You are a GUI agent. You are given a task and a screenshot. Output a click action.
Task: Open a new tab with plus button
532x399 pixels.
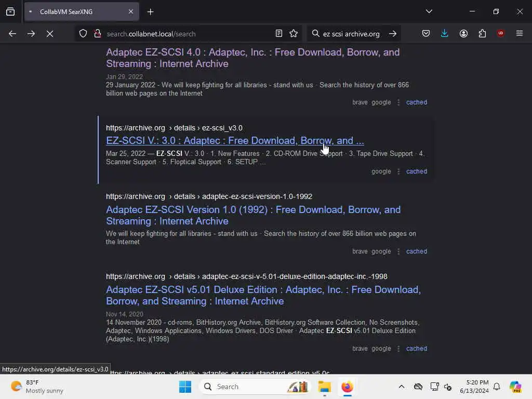click(150, 12)
